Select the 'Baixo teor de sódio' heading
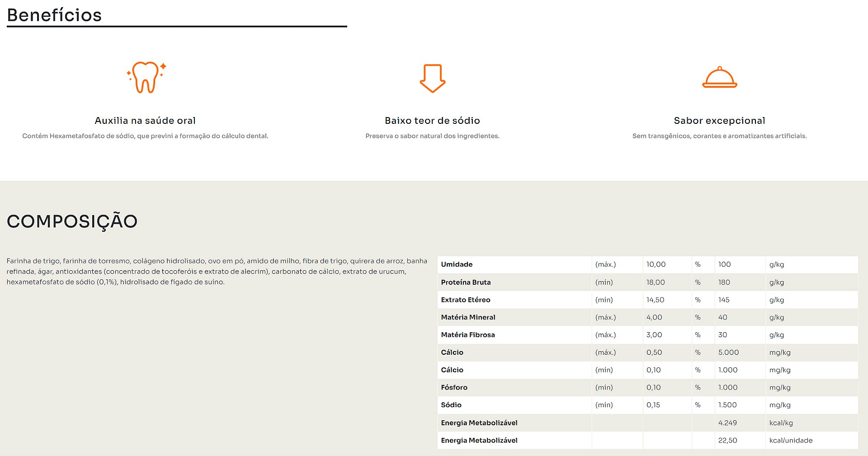The height and width of the screenshot is (456, 868). tap(432, 121)
